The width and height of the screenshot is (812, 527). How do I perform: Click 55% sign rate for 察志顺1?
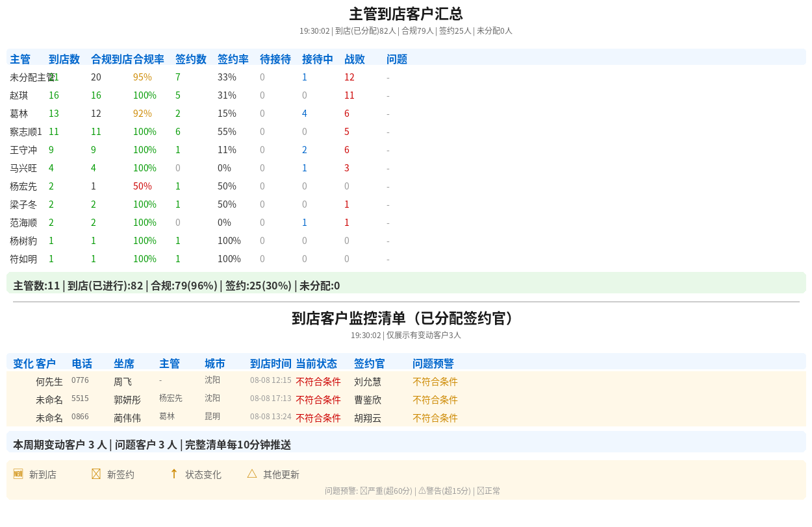[x=227, y=132]
